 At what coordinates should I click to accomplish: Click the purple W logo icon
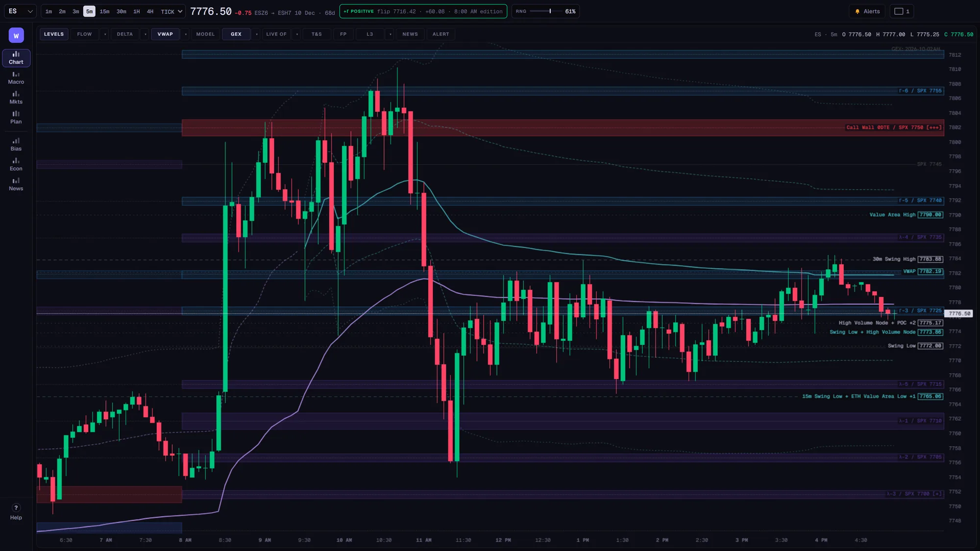point(16,35)
